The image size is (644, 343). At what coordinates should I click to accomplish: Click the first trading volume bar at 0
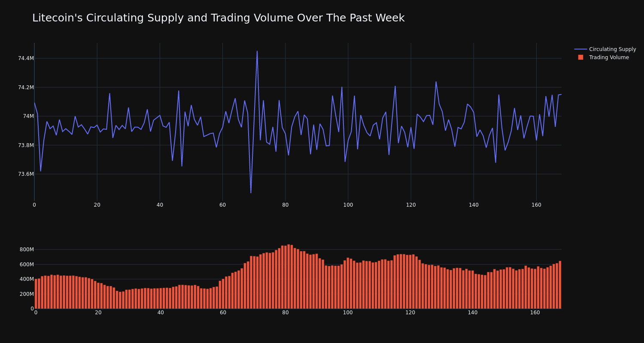(x=36, y=294)
